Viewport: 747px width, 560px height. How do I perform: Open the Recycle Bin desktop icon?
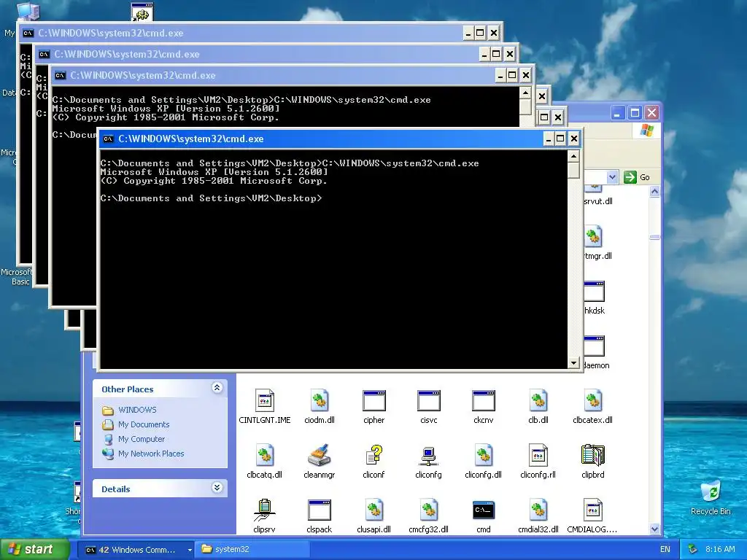tap(711, 491)
